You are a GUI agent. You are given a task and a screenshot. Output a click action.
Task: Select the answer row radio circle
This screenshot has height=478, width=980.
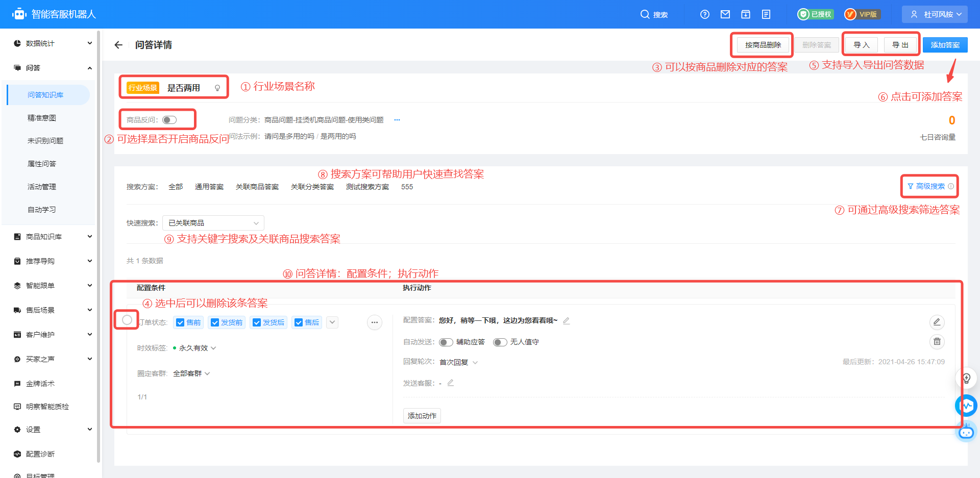(127, 320)
